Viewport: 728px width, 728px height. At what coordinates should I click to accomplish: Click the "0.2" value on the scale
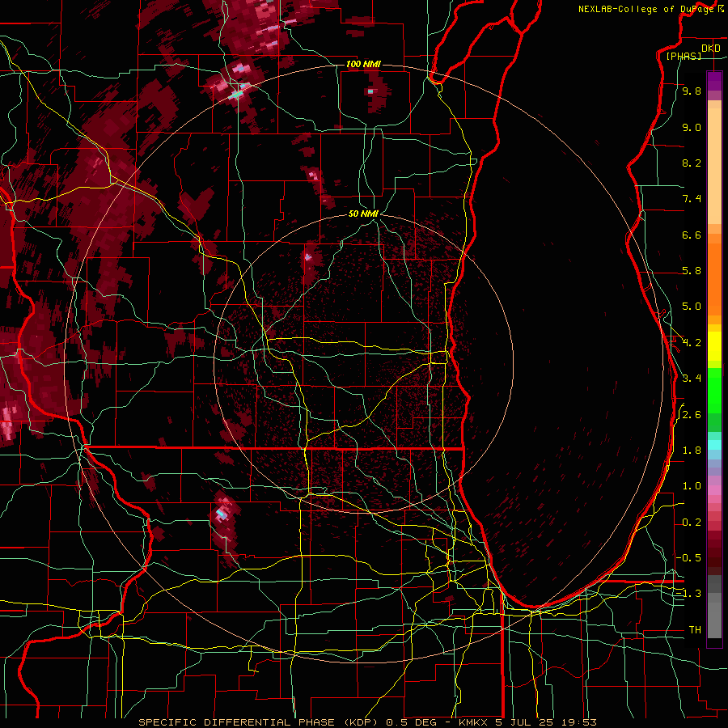point(692,523)
